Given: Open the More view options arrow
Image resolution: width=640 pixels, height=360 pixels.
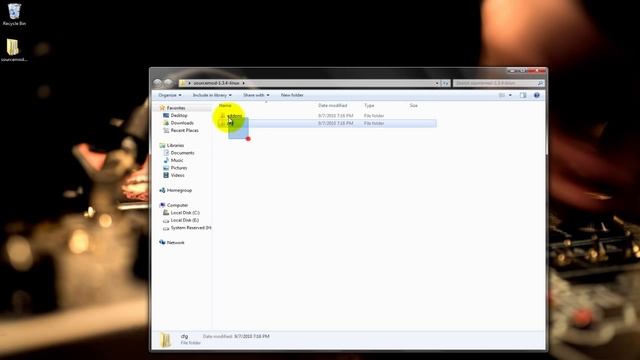Looking at the screenshot, I should pos(510,95).
